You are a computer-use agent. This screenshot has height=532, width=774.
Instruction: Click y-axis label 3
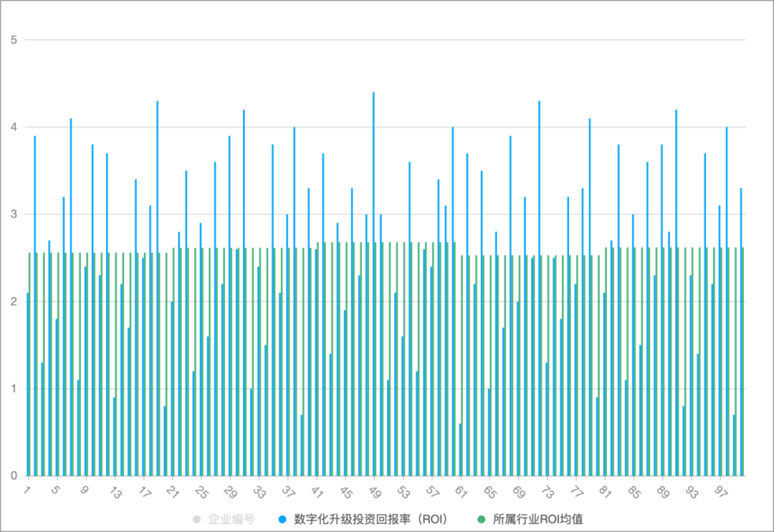coord(14,215)
